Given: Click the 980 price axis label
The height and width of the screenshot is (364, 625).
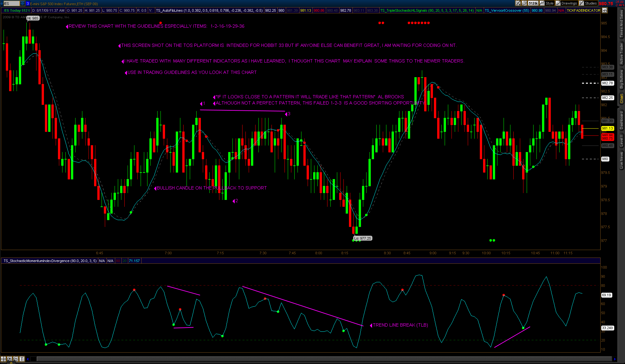Looking at the screenshot, I should 605,159.
